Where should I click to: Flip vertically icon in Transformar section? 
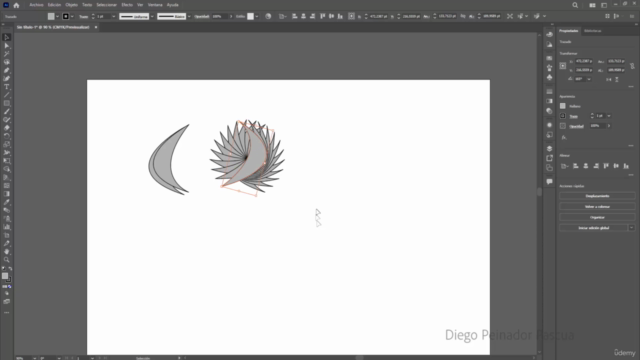pos(617,79)
